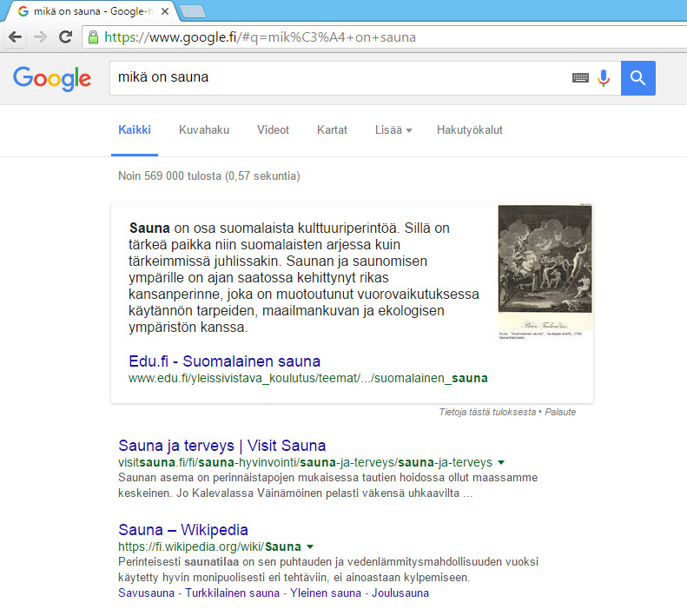Click the browser back arrow
The width and height of the screenshot is (687, 616).
(16, 36)
